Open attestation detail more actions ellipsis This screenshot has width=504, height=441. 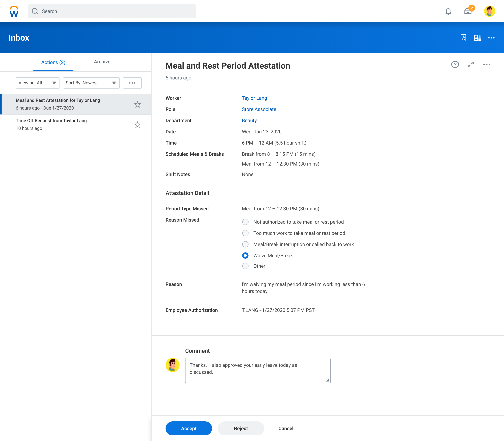(486, 64)
